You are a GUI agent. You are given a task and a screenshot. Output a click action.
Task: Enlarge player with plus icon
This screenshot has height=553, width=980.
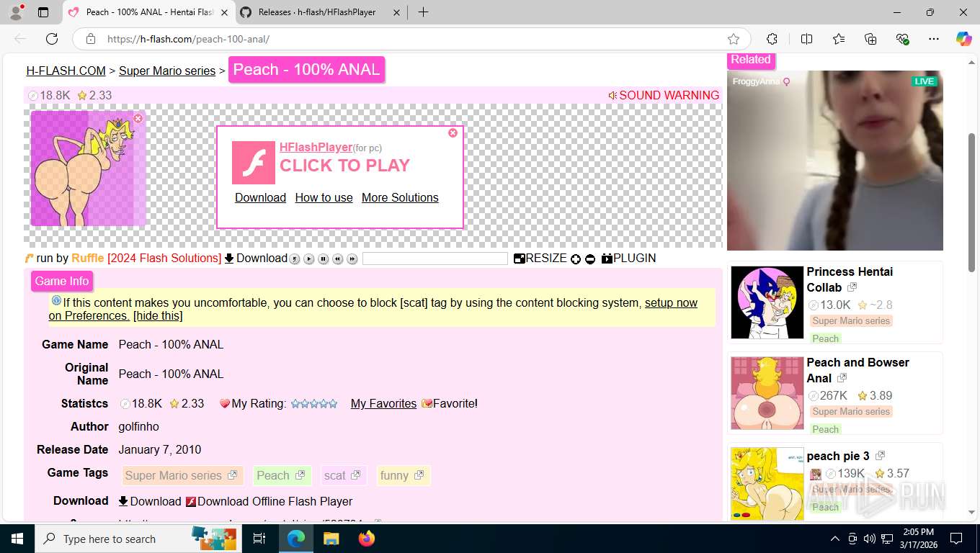576,259
